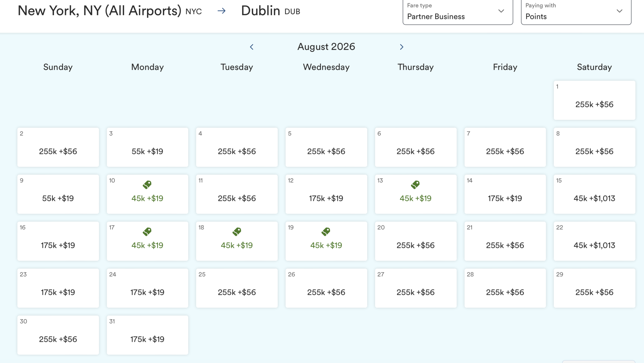Click the discount tag icon on August 10
The width and height of the screenshot is (644, 363).
coord(147,185)
